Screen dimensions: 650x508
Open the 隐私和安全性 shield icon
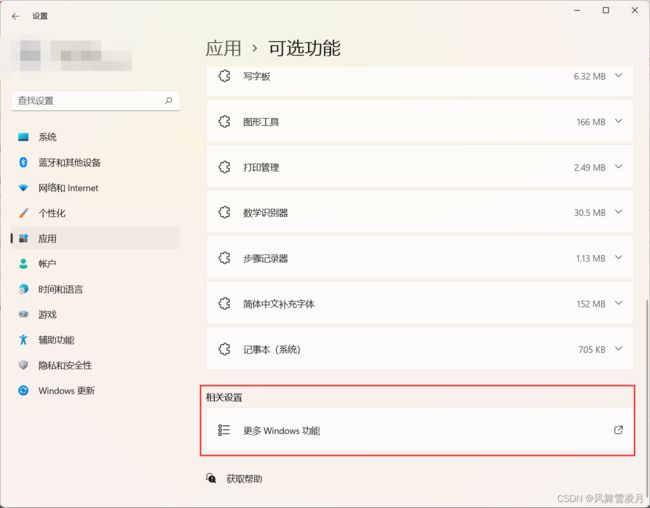23,365
